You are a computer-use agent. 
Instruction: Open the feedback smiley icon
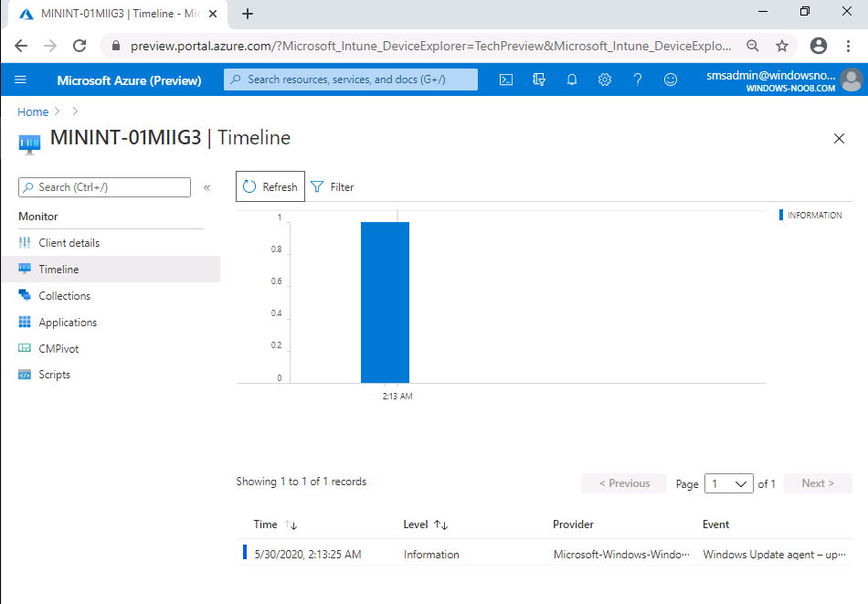pos(671,79)
